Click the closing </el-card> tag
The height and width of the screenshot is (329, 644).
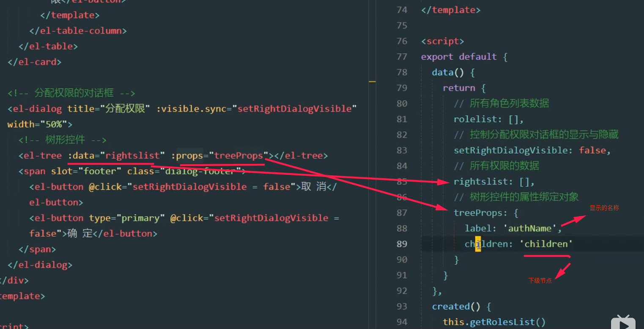click(35, 62)
